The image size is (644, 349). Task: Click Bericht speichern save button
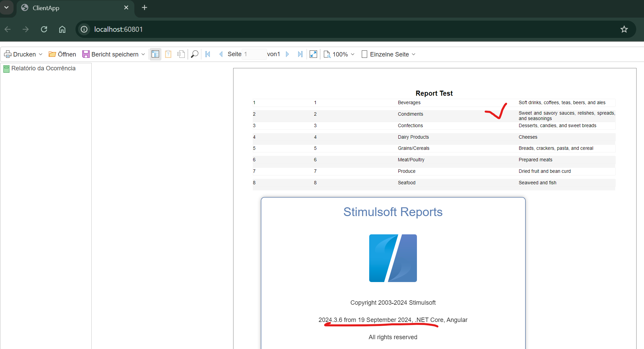point(110,54)
